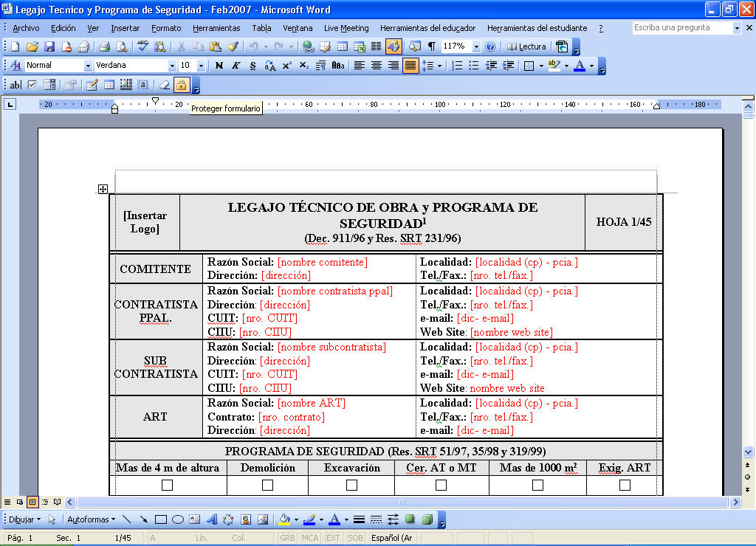Image resolution: width=756 pixels, height=546 pixels.
Task: Toggle italic formatting with the K button
Action: [x=236, y=66]
